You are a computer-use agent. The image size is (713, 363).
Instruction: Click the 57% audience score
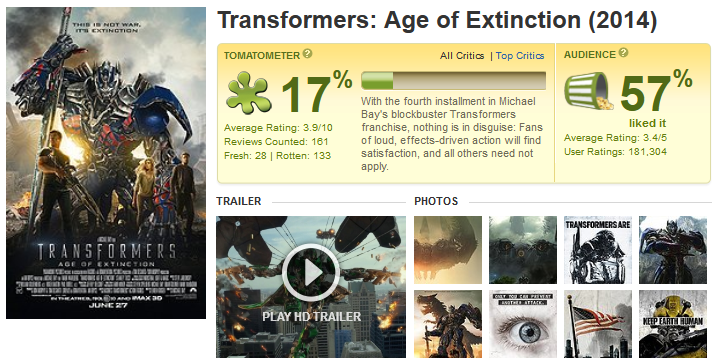656,91
